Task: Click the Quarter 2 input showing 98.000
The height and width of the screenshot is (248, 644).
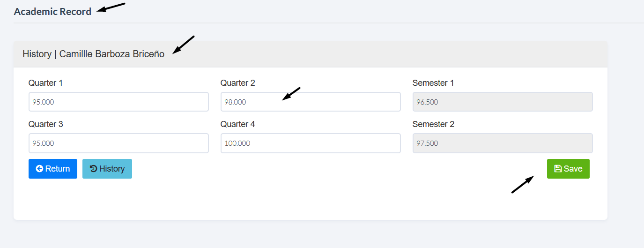Action: (x=311, y=102)
